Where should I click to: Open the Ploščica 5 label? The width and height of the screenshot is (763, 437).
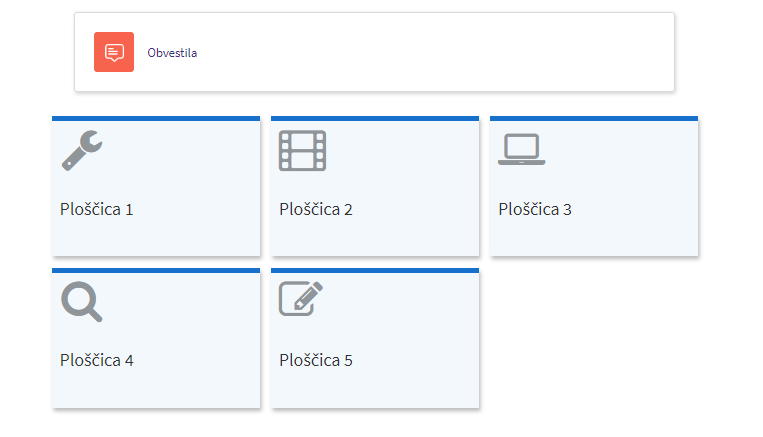point(316,361)
